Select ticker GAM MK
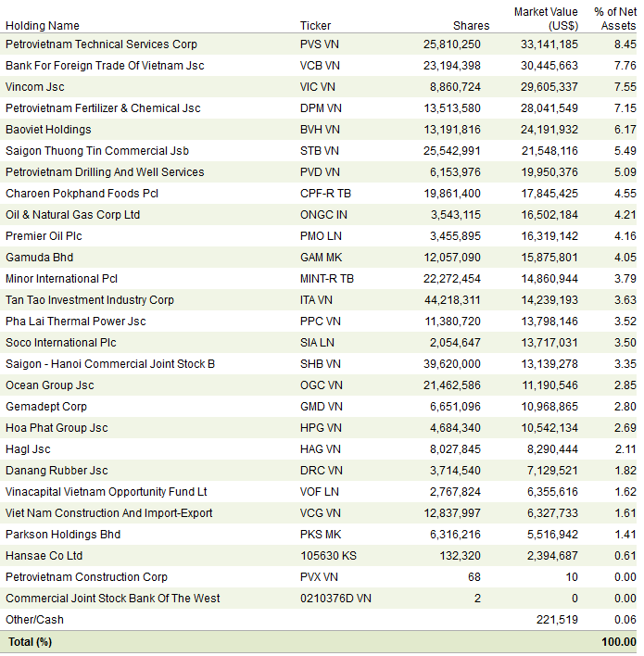 point(321,258)
